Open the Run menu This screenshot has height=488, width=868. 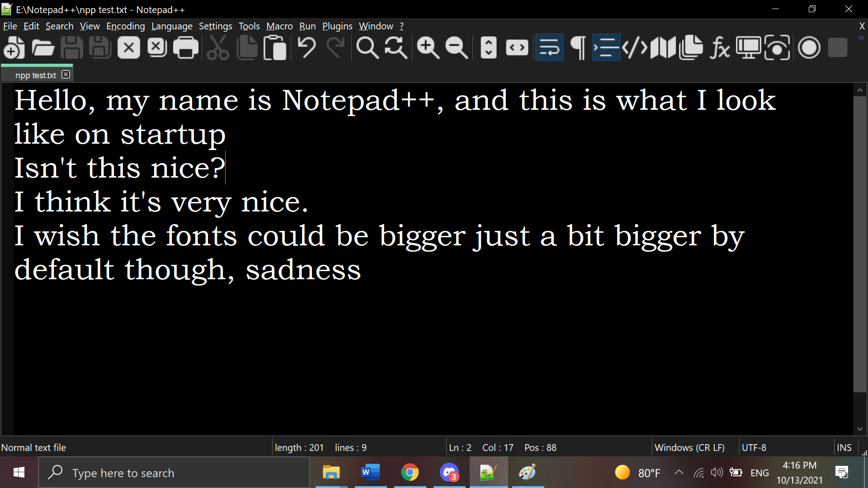(x=307, y=26)
